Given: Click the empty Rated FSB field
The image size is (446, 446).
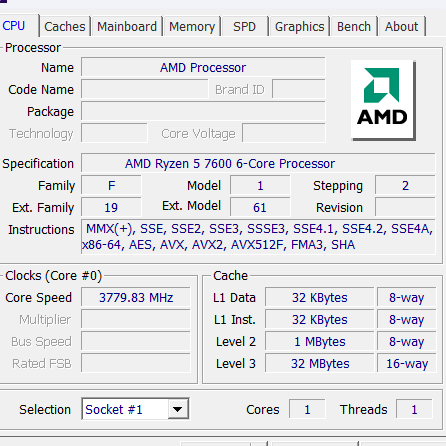Looking at the screenshot, I should [x=136, y=363].
